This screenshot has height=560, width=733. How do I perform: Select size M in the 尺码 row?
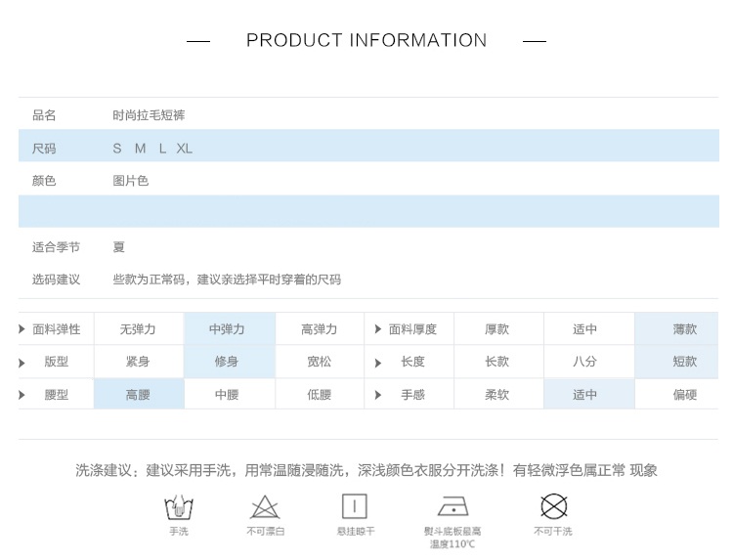(x=140, y=149)
